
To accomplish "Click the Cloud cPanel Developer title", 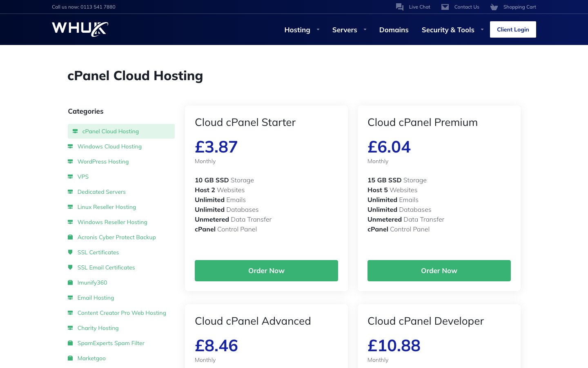I will [425, 321].
